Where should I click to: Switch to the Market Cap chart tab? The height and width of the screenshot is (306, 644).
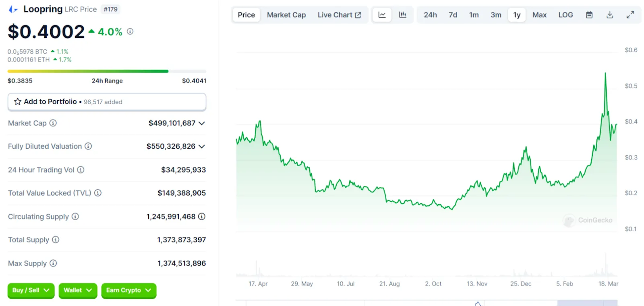click(x=286, y=14)
